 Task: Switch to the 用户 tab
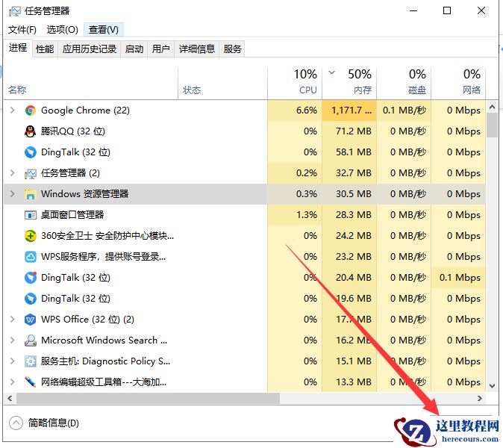pyautogui.click(x=160, y=49)
